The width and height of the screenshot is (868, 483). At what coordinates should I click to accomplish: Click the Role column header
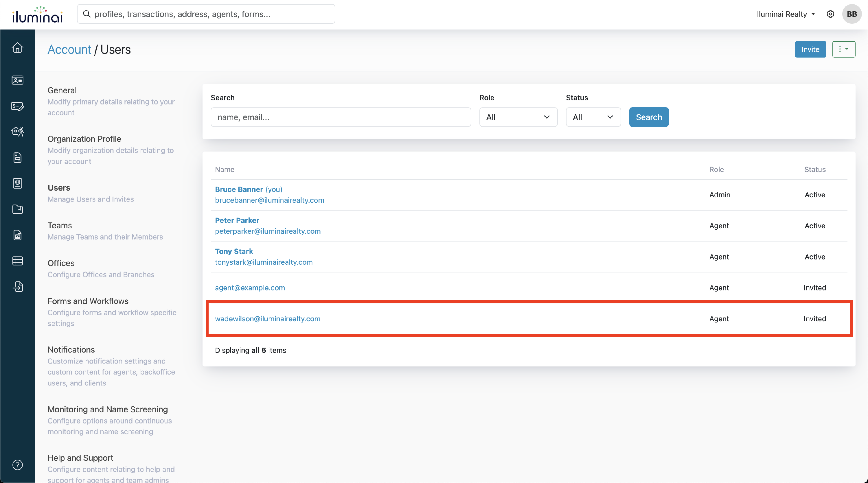pos(716,169)
